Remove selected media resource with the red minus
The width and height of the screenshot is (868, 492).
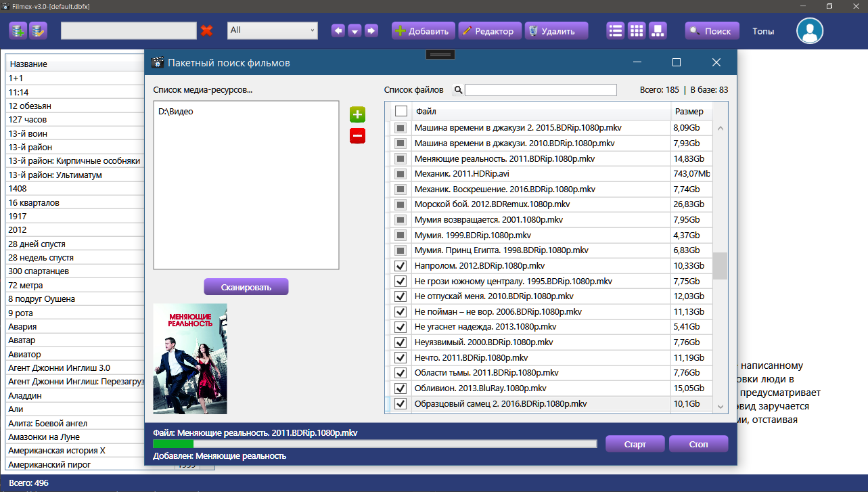[x=357, y=135]
